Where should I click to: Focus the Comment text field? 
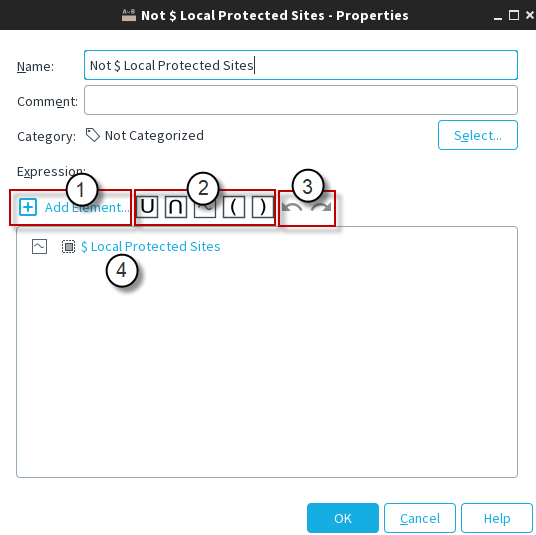pyautogui.click(x=301, y=100)
